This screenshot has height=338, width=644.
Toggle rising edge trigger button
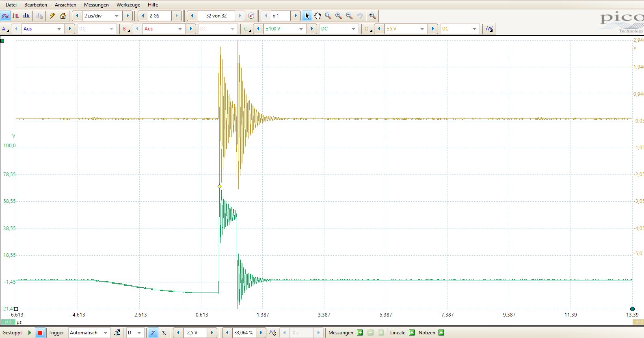click(153, 333)
